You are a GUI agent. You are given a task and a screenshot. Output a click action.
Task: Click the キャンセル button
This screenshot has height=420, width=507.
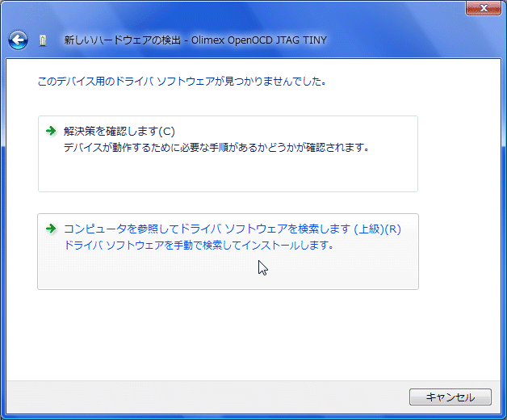pyautogui.click(x=450, y=397)
